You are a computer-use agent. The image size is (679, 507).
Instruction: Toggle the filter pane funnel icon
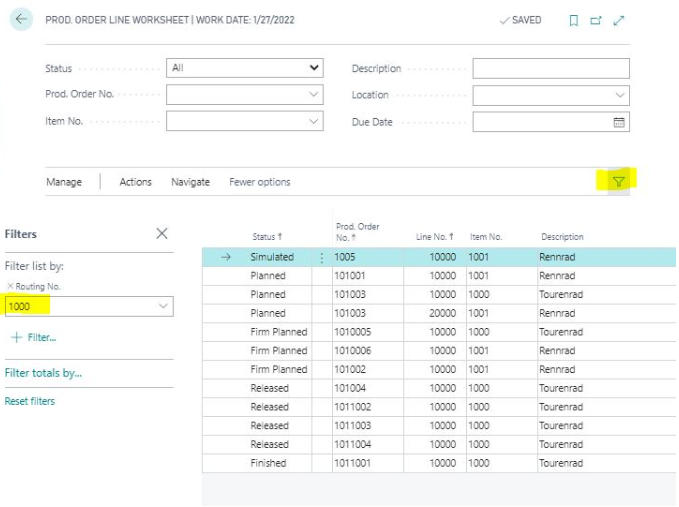coord(618,181)
